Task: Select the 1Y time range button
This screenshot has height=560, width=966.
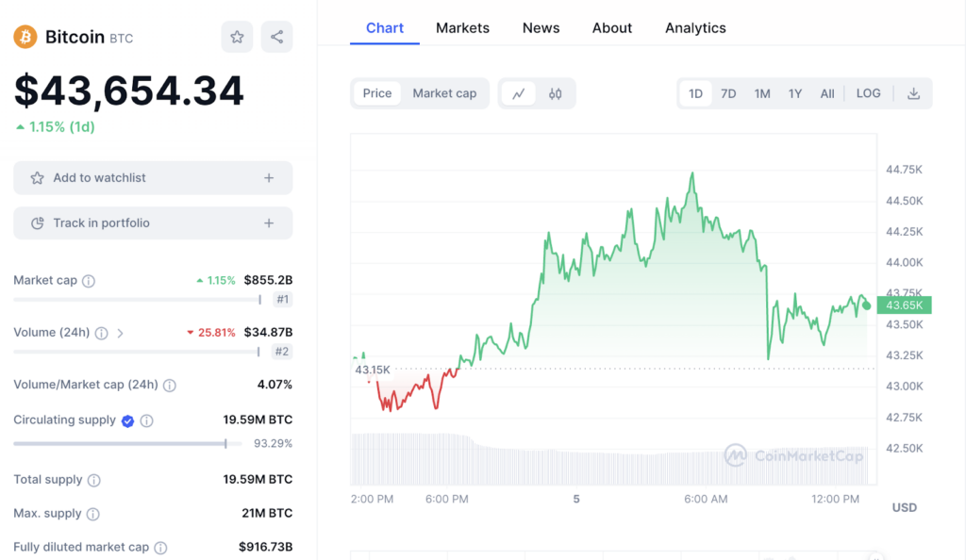Action: 795,93
